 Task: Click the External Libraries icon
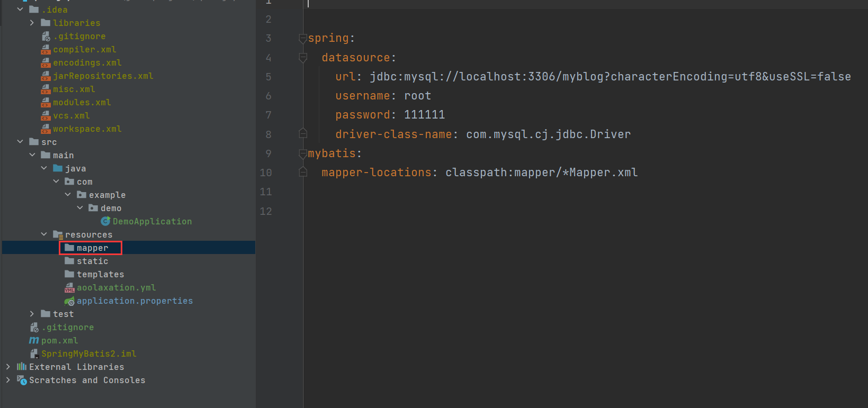(22, 367)
